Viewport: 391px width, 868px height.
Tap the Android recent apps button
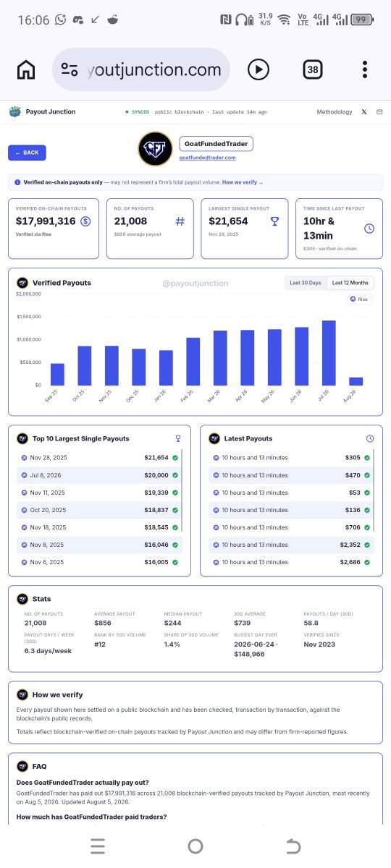98,846
